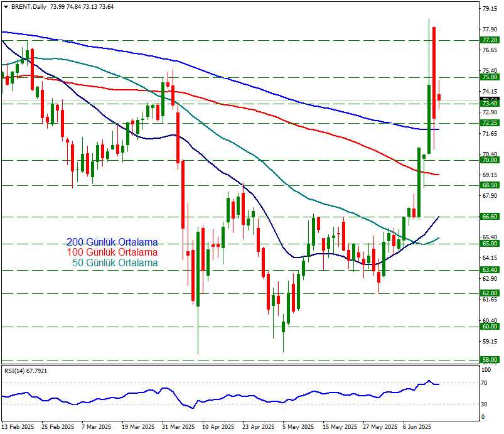Click the RSI scale value 0
504x434 pixels.
click(x=483, y=417)
